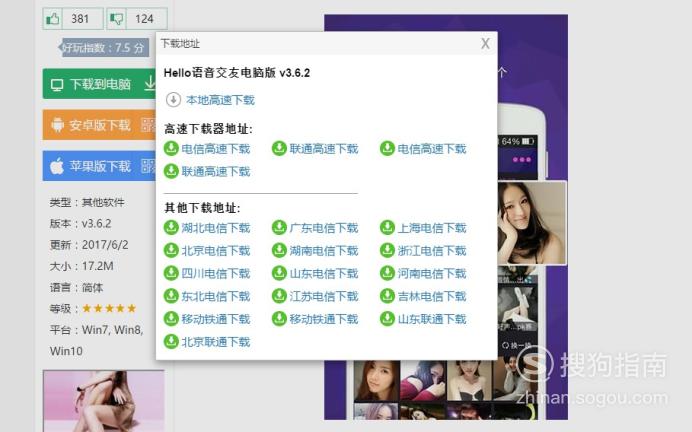Screen dimensions: 692x432
Task: Click the orange 安卓版下载 button
Action: 99,125
